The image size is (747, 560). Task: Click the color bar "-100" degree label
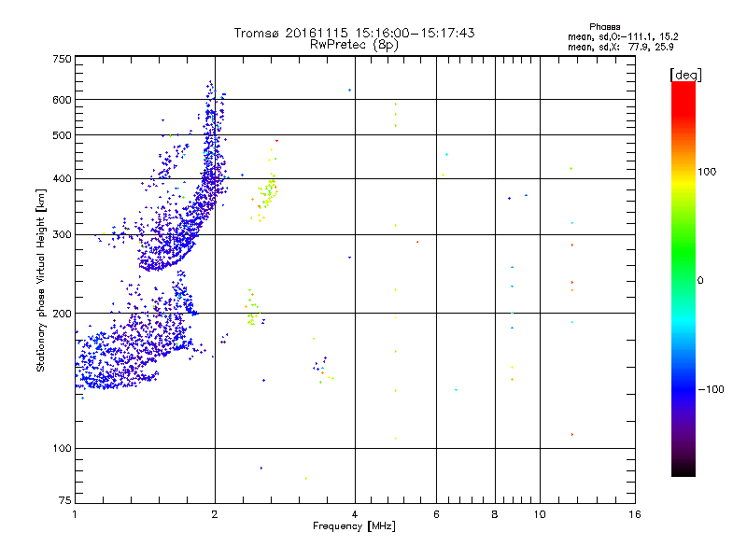(711, 389)
